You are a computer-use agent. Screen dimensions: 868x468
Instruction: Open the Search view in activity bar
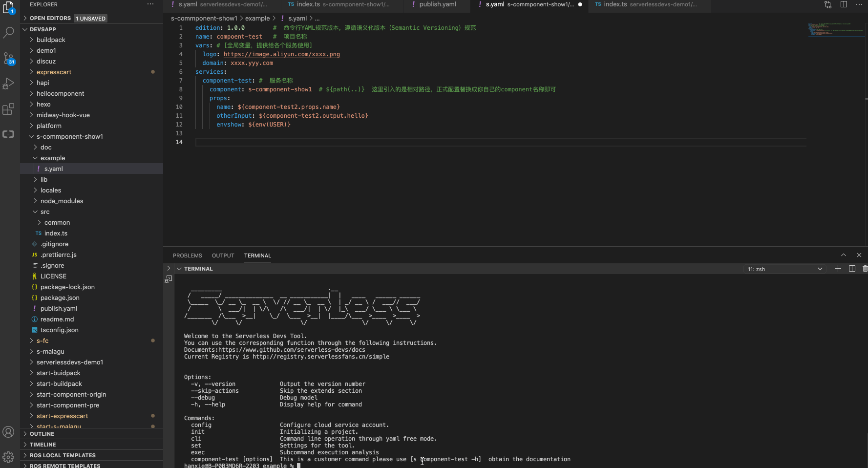tap(9, 33)
